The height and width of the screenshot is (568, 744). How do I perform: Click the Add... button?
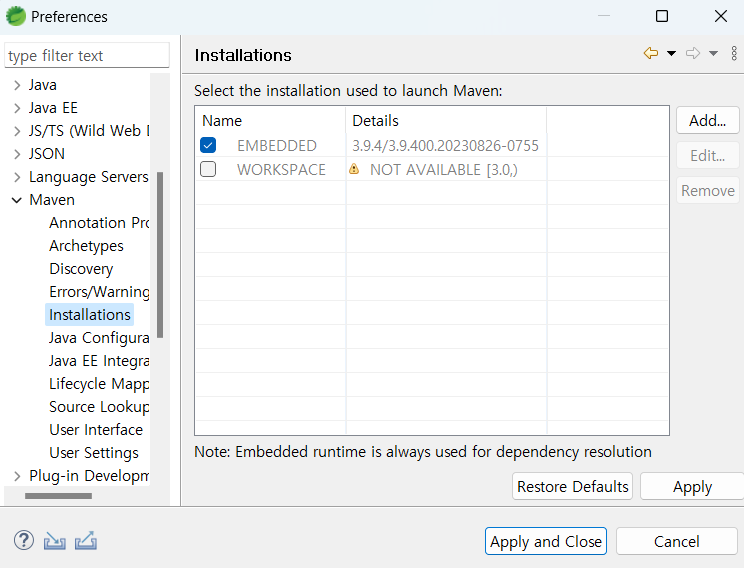click(x=707, y=121)
